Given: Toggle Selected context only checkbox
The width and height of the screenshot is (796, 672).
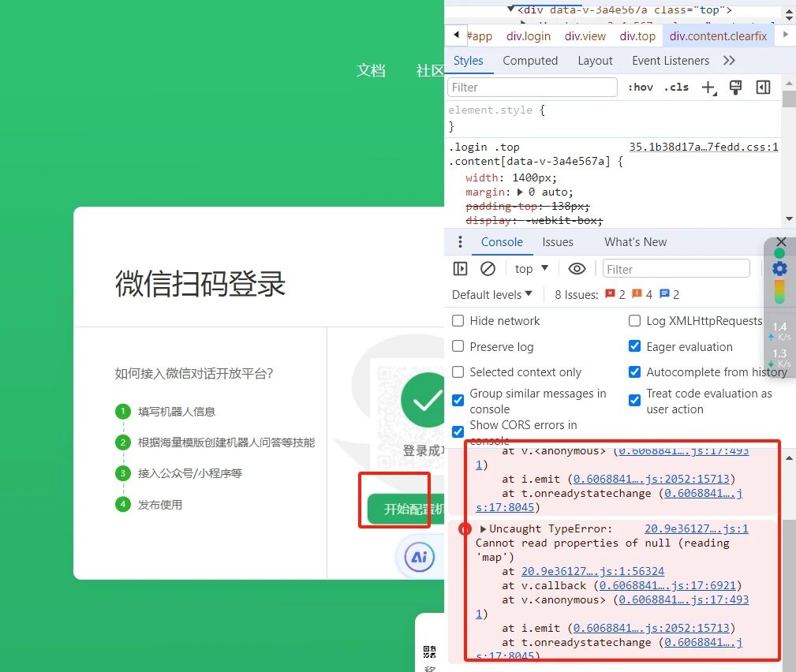Looking at the screenshot, I should coord(458,372).
